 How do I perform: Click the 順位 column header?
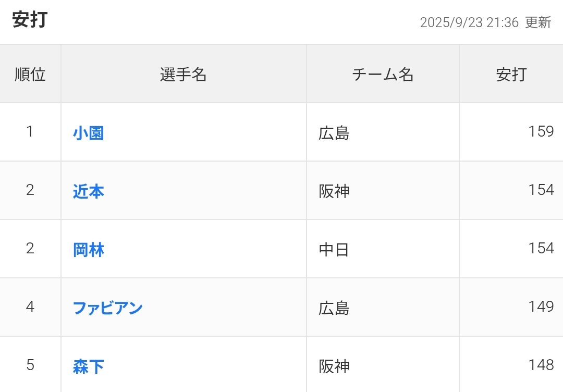tap(30, 75)
